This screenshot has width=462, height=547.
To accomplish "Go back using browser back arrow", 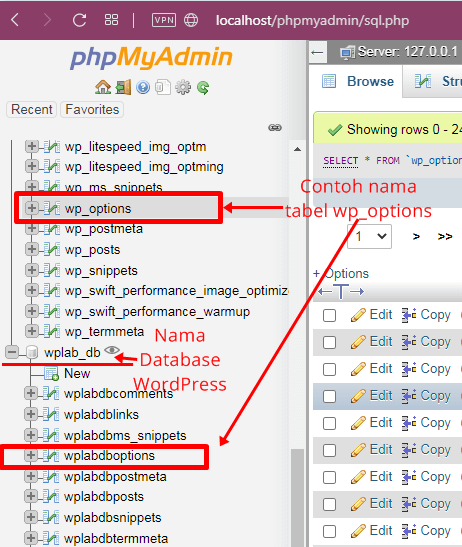I will pyautogui.click(x=15, y=20).
